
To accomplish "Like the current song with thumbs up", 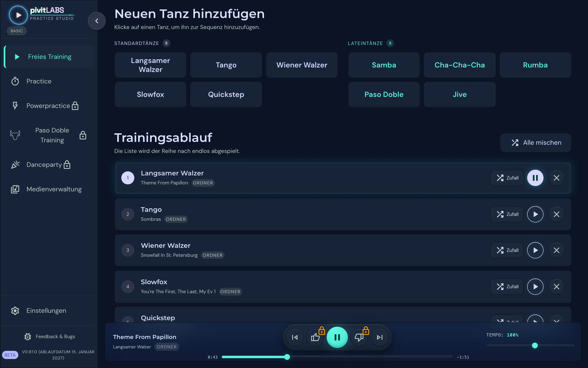I will 315,337.
